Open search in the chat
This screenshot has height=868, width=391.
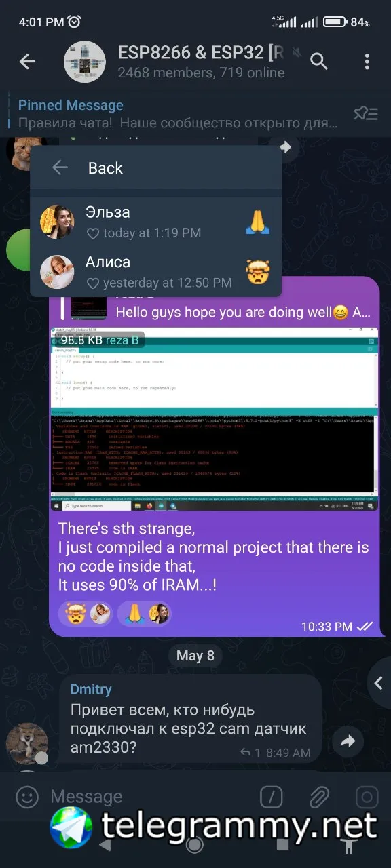point(319,62)
